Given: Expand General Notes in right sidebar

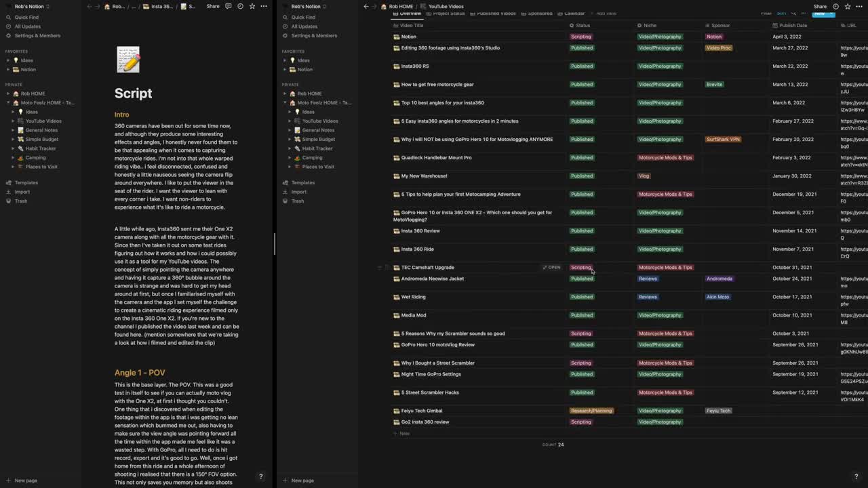Looking at the screenshot, I should 290,130.
